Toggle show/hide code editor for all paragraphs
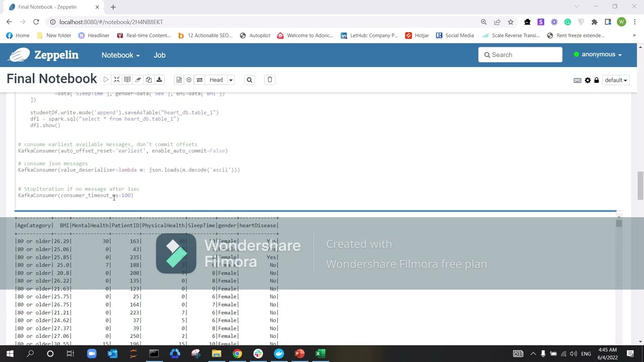This screenshot has height=362, width=644. coord(117,79)
